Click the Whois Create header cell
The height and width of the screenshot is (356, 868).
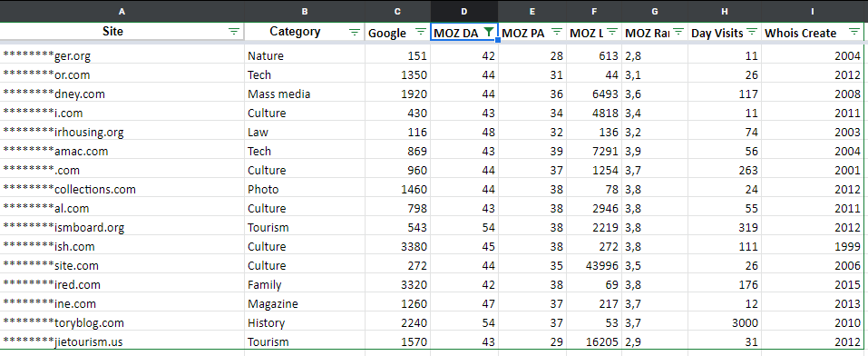813,32
